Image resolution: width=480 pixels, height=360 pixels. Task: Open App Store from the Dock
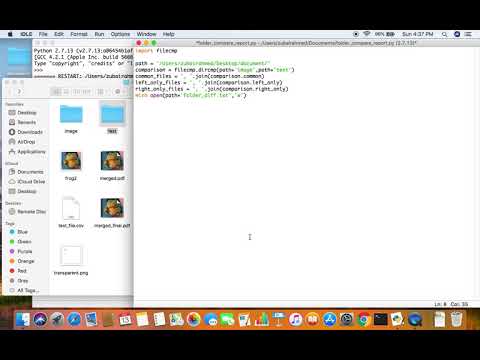coord(330,319)
